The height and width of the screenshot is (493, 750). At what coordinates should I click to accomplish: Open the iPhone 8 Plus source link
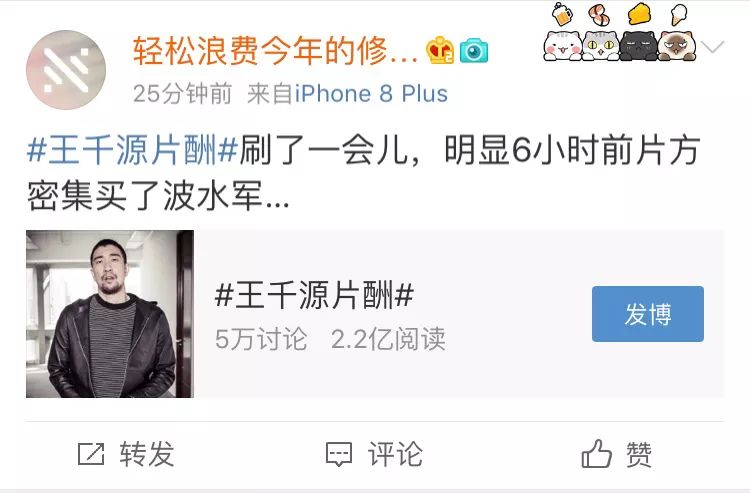[x=371, y=93]
